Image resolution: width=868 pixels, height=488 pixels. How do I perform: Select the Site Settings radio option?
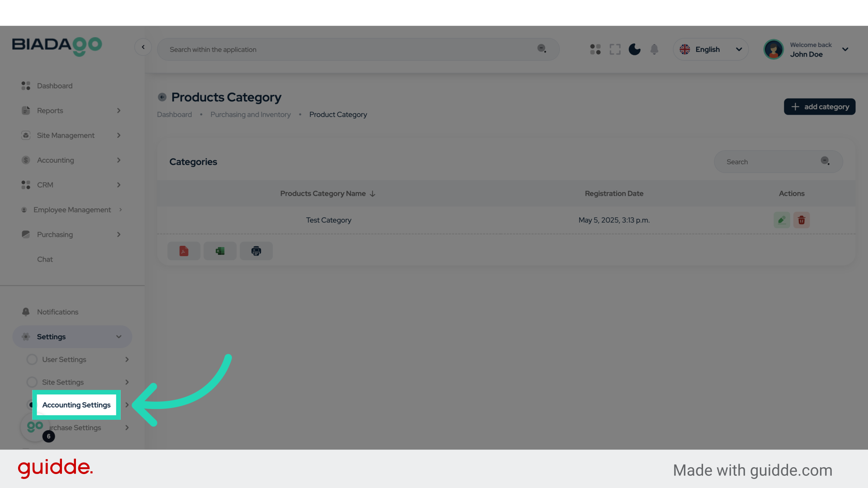pyautogui.click(x=32, y=382)
